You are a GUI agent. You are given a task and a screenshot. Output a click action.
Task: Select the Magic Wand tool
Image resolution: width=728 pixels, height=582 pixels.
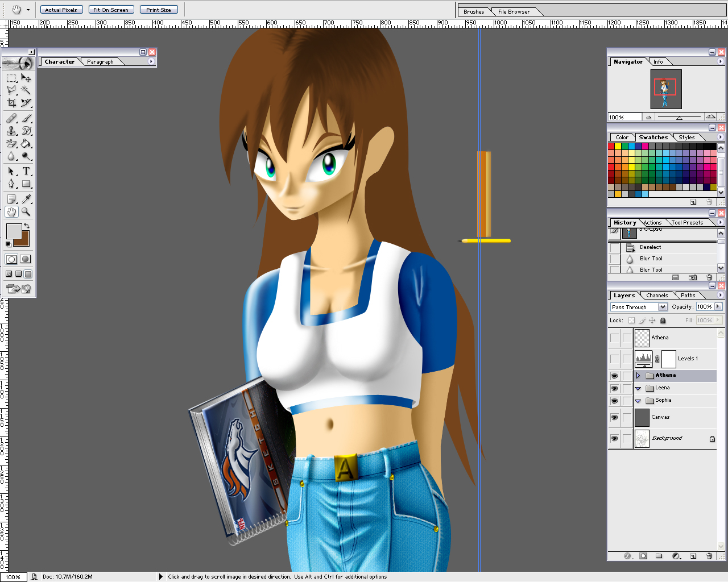[26, 90]
